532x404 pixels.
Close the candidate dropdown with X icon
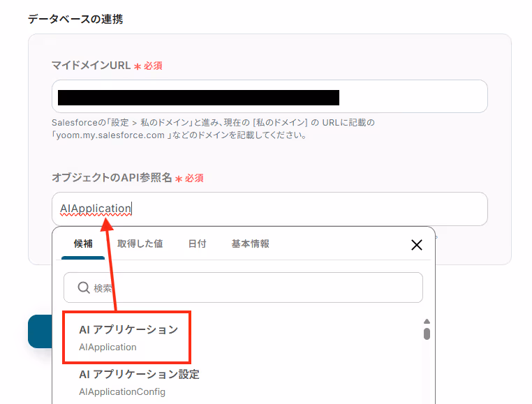coord(416,245)
